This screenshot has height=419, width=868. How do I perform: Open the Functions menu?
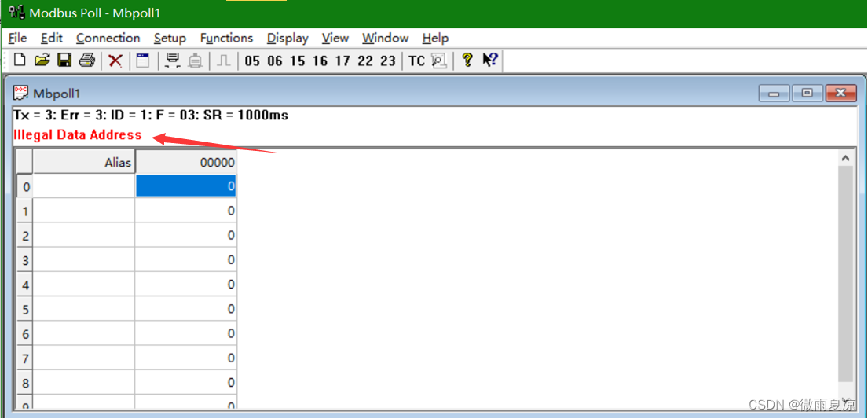[226, 39]
